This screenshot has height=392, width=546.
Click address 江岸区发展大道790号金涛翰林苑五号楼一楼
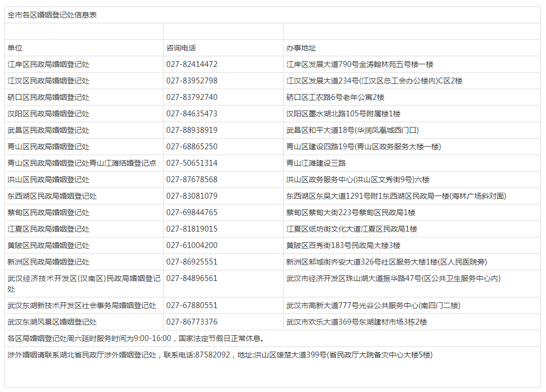[360, 64]
